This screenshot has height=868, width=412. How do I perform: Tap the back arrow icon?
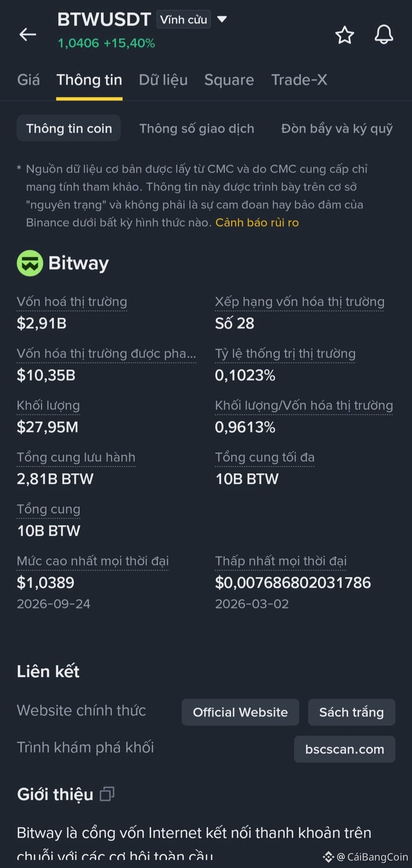28,34
